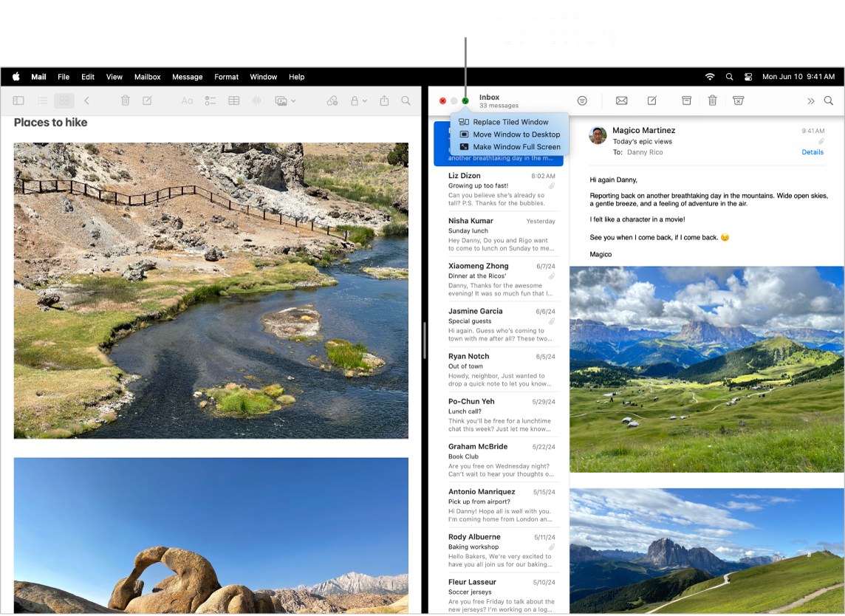Viewport: 845px width, 616px height.
Task: Click the split view divider handle
Action: click(x=425, y=340)
